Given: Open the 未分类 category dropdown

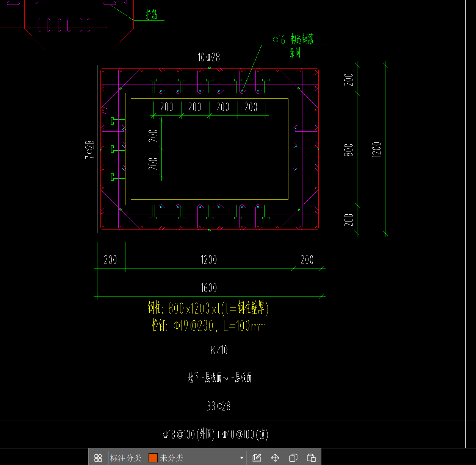Looking at the screenshot, I should point(196,458).
